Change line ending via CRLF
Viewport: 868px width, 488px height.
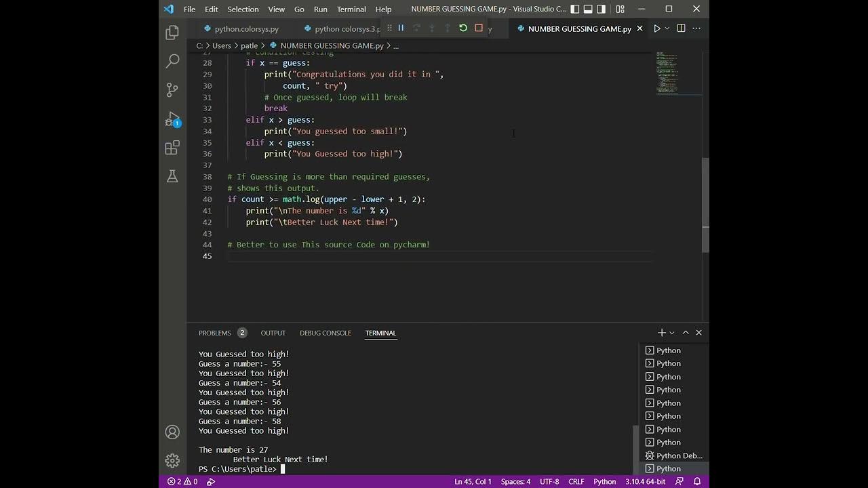click(x=576, y=482)
